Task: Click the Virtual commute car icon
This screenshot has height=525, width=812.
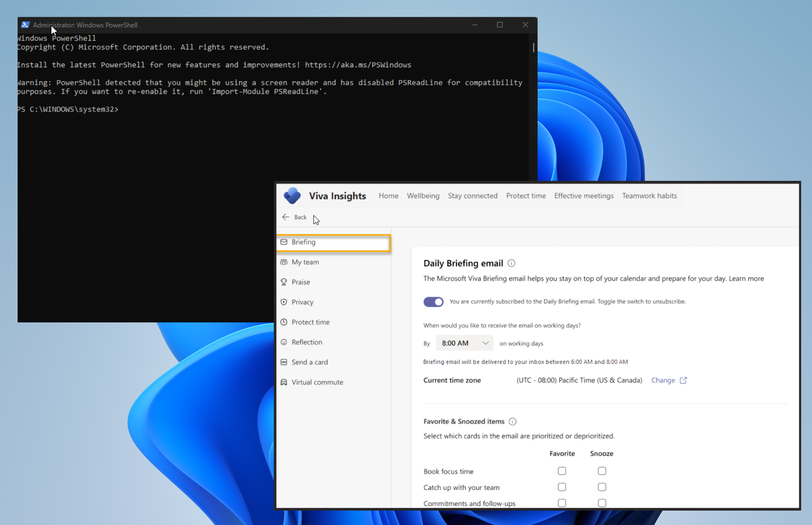Action: tap(284, 382)
